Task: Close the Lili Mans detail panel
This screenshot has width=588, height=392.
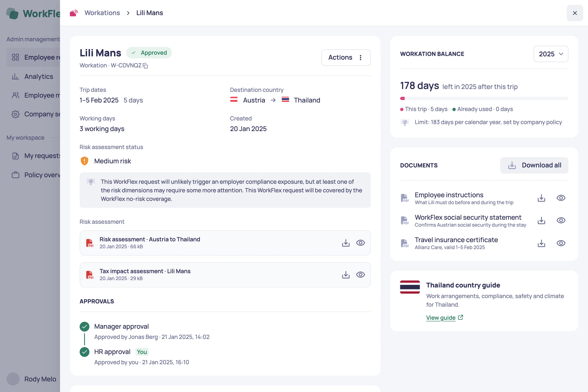Action: coord(575,13)
